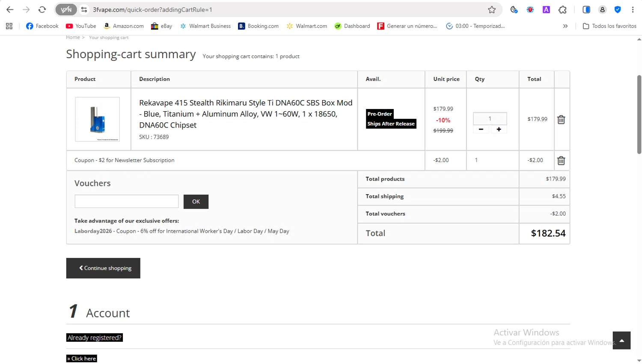Screen dimensions: 642x364
Task: Click the SKU : 73689 text
Action: click(x=154, y=137)
